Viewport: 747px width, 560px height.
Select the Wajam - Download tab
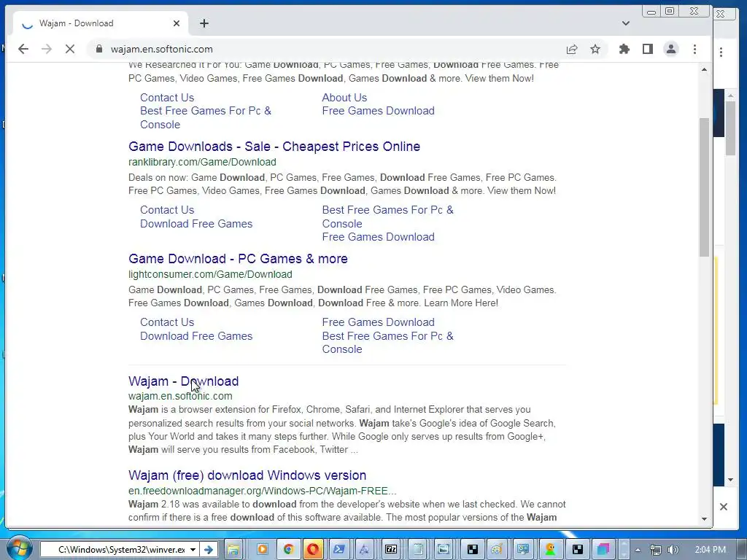coord(99,23)
